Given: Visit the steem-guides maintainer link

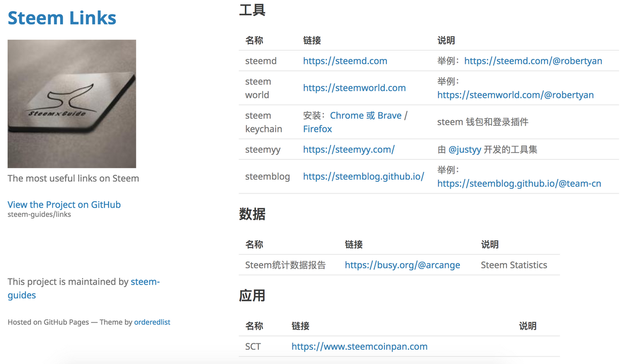Looking at the screenshot, I should (84, 288).
